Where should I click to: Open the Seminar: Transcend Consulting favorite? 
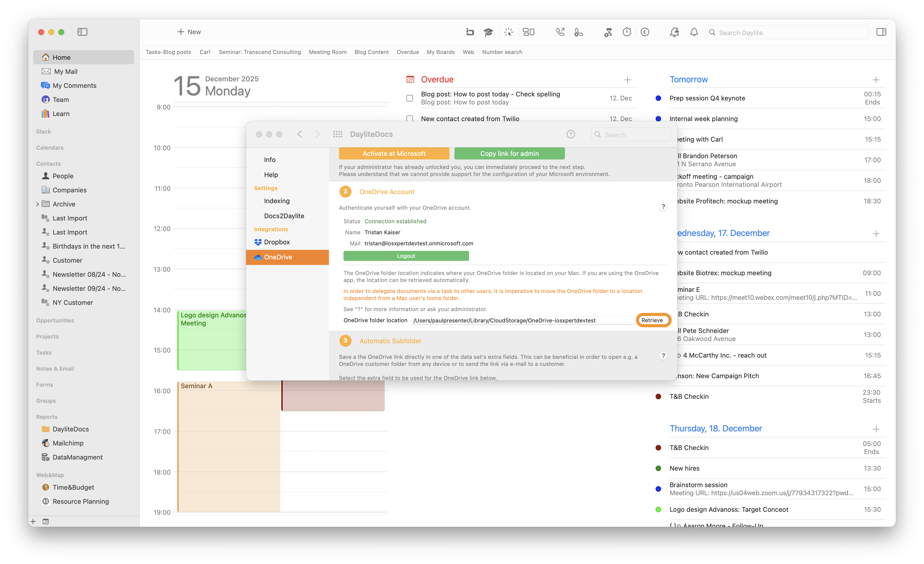[260, 52]
